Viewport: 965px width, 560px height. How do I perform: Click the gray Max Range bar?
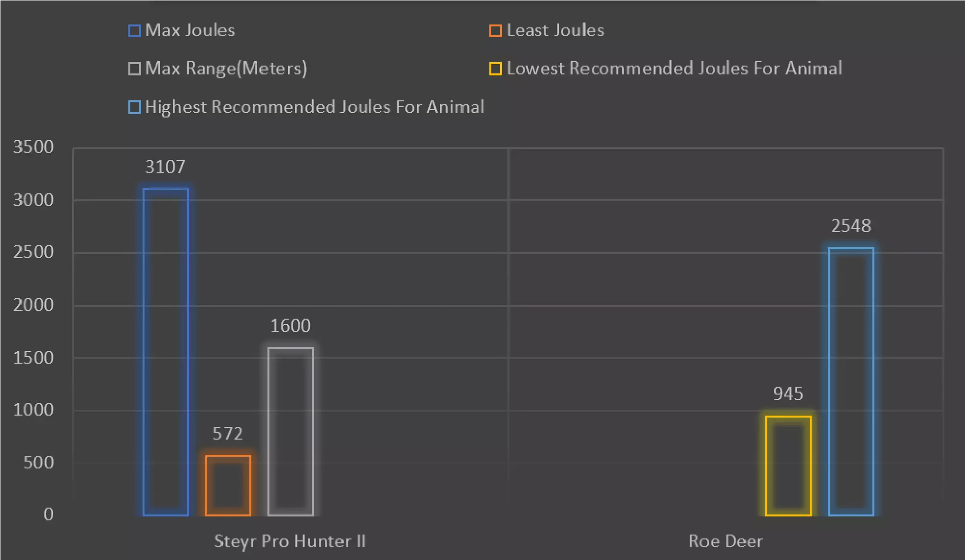[x=290, y=431]
